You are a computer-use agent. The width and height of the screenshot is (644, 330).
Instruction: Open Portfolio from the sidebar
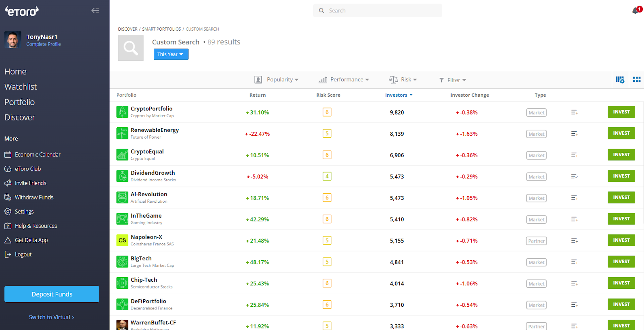pos(19,102)
